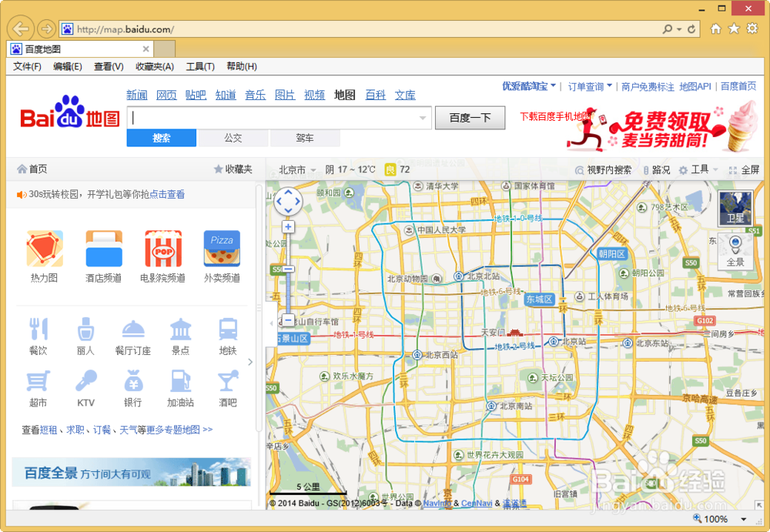Click the address bar refresh icon
This screenshot has width=770, height=532.
pyautogui.click(x=691, y=29)
